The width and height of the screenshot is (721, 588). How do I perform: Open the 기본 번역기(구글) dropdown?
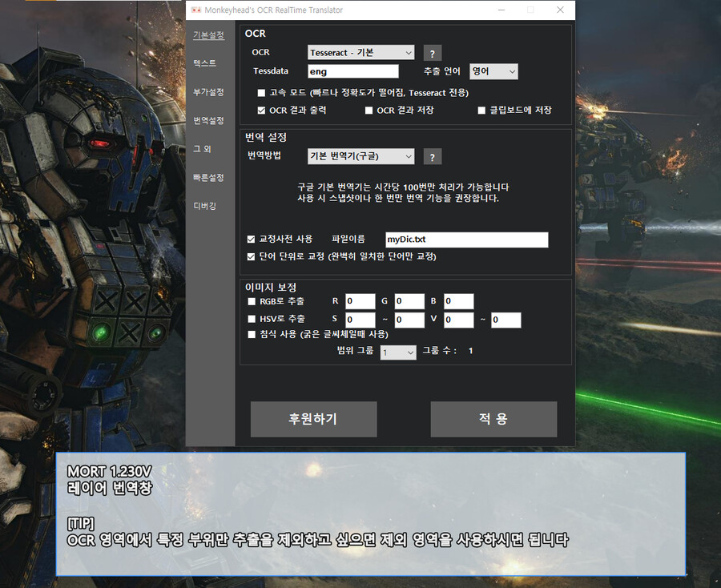click(361, 156)
